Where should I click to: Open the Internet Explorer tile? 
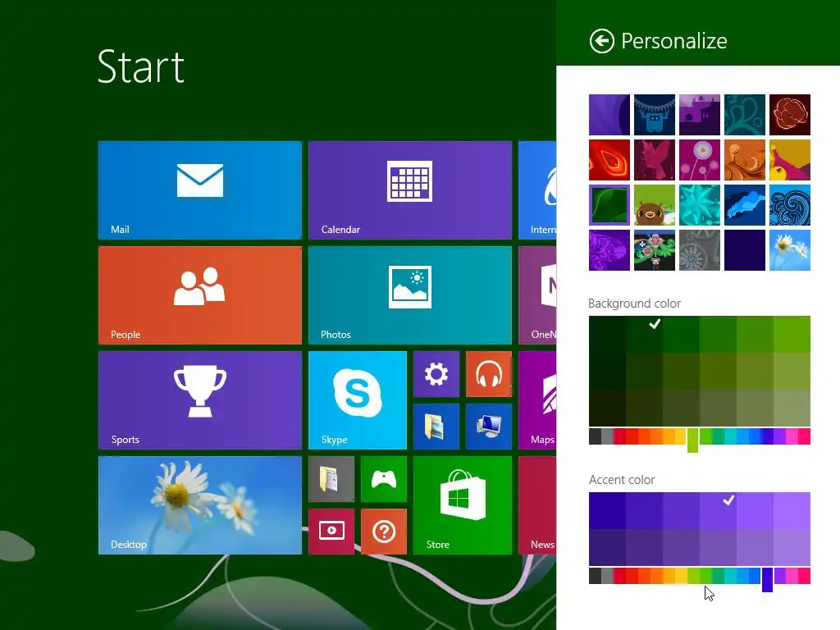[x=537, y=190]
